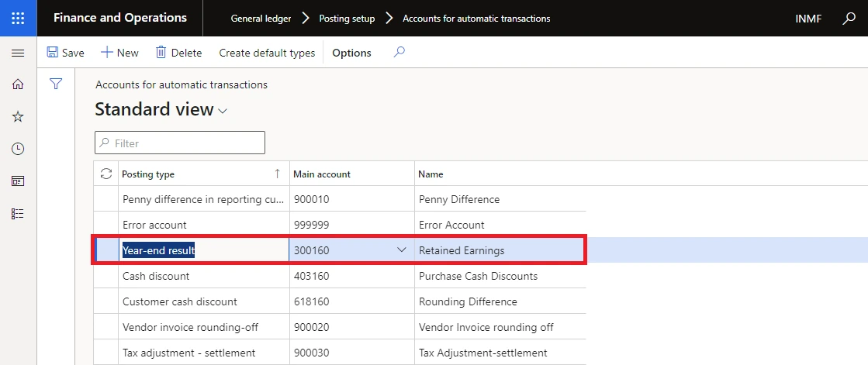
Task: Click Create default types
Action: [267, 53]
